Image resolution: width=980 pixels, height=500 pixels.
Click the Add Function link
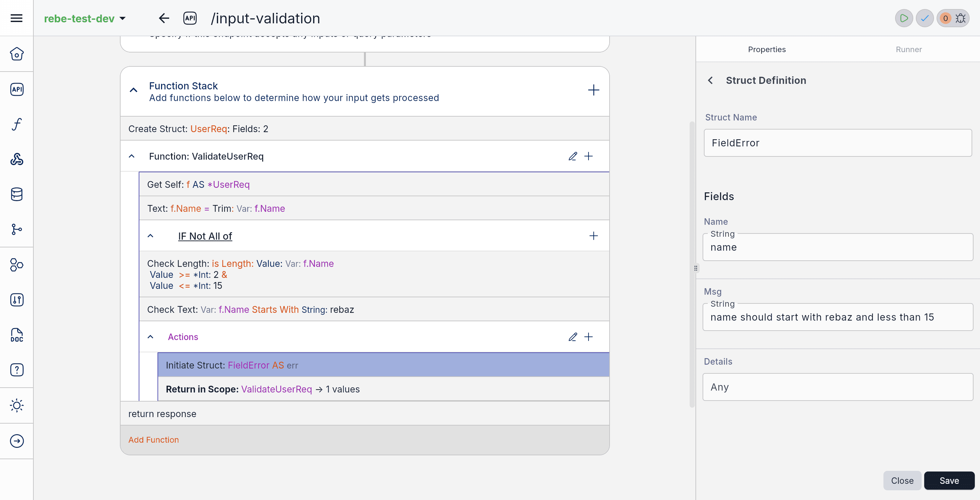(x=153, y=439)
